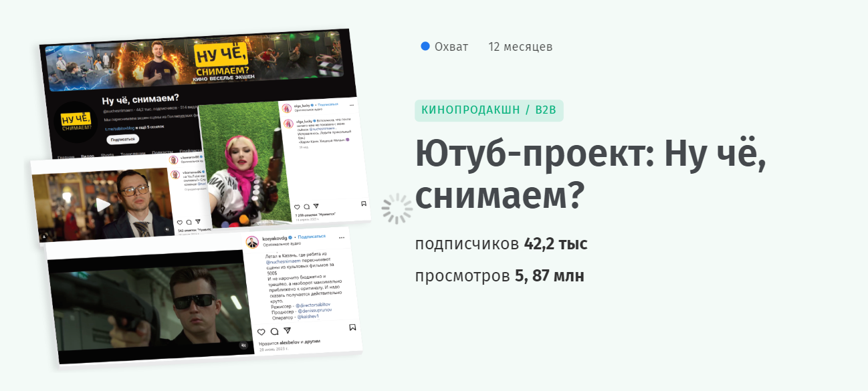The image size is (868, 391).
Task: Like the kosyakovdg post with heart icon
Action: 261,332
